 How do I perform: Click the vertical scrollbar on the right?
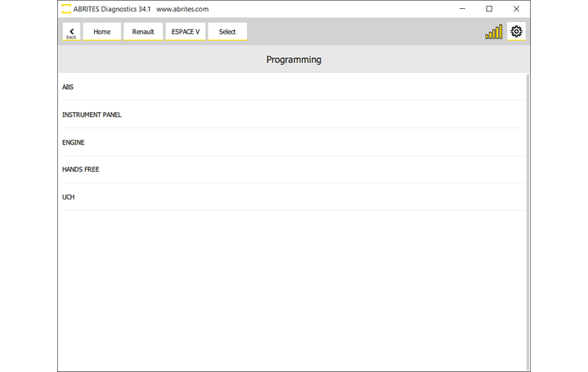pos(527,221)
